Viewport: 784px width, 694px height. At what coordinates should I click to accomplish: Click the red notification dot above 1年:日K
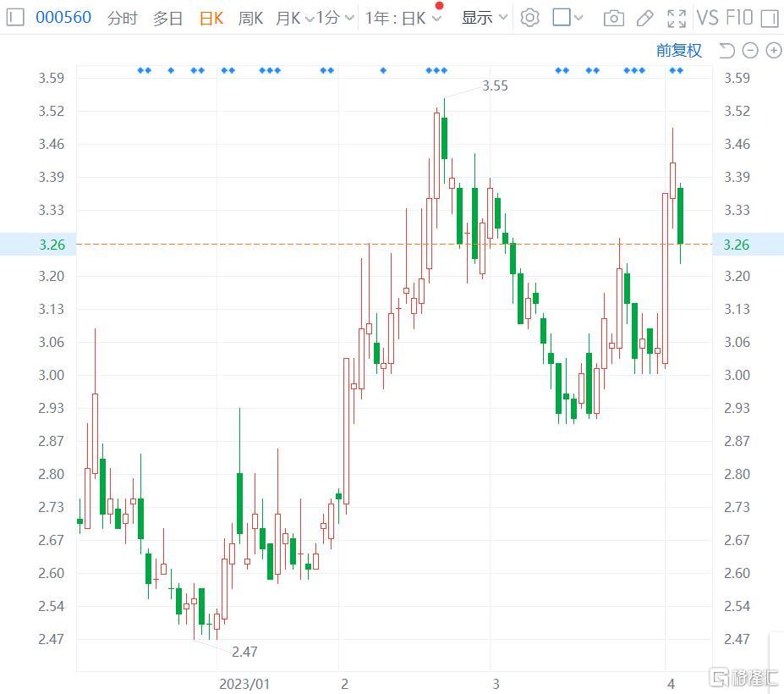pyautogui.click(x=440, y=6)
